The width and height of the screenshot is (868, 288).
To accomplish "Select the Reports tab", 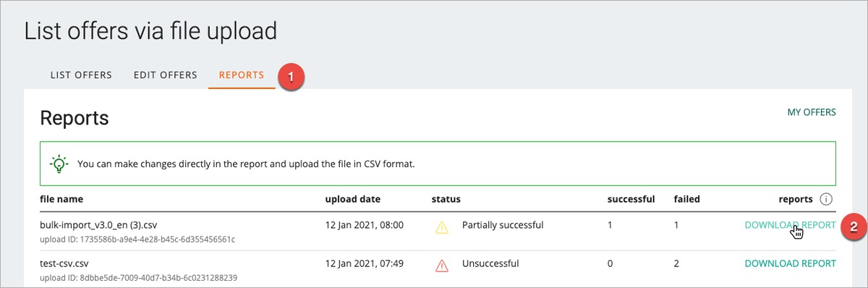I will [242, 75].
